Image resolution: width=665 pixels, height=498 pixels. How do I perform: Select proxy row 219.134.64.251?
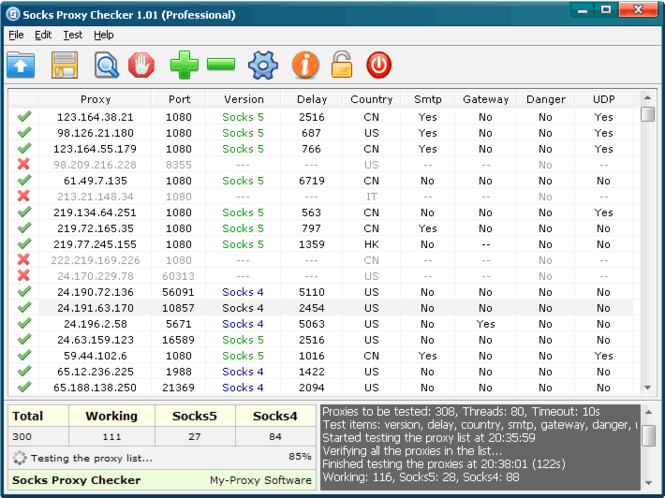[x=321, y=212]
